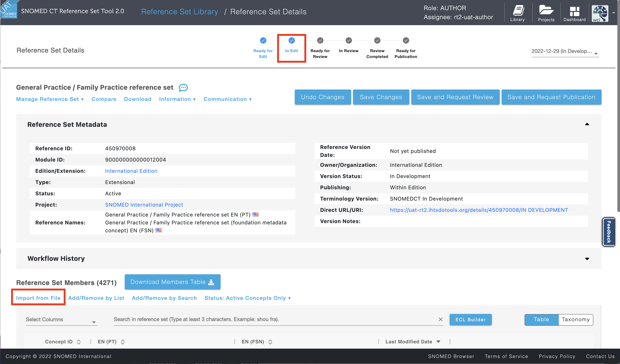Open the Direct URL/URI link
The height and width of the screenshot is (364, 620).
(479, 210)
